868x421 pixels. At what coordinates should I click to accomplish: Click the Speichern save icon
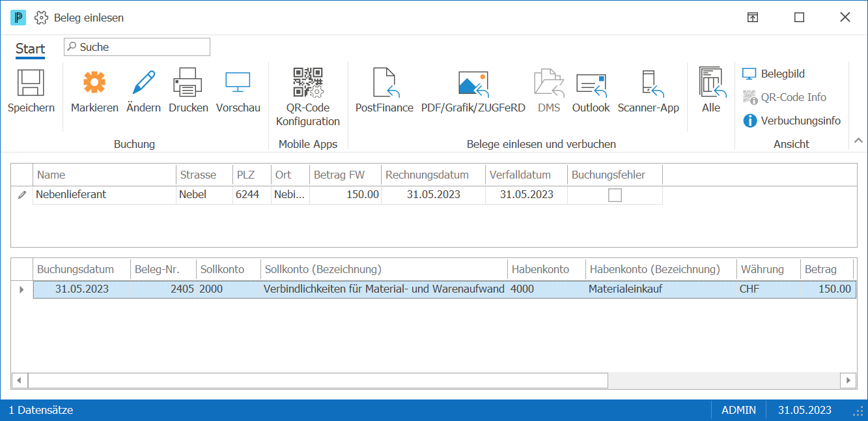(31, 83)
